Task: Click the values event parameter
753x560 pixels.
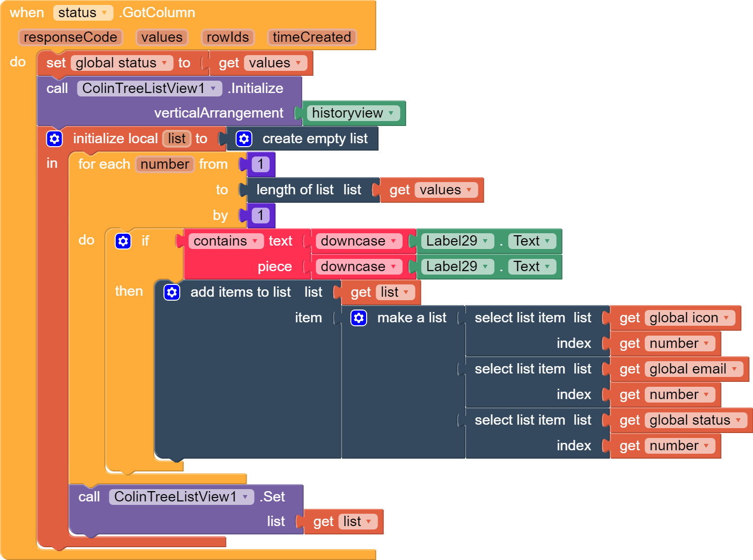Action: 162,37
